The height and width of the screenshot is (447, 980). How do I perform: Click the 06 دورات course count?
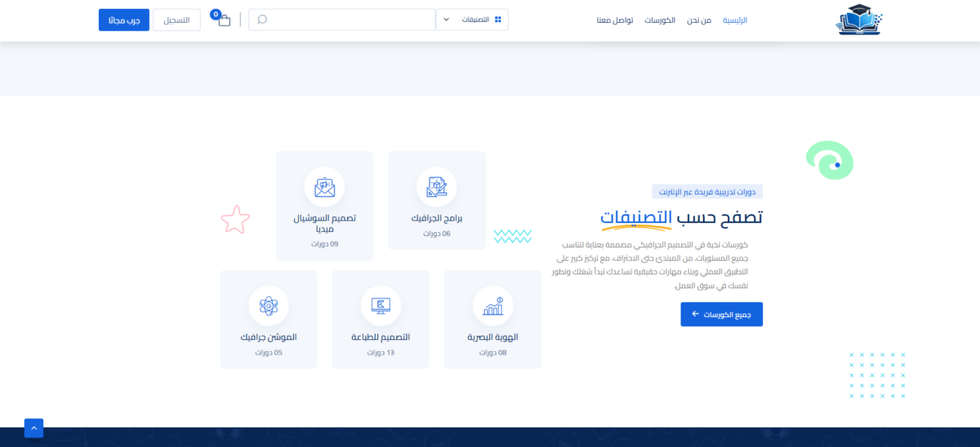(437, 234)
